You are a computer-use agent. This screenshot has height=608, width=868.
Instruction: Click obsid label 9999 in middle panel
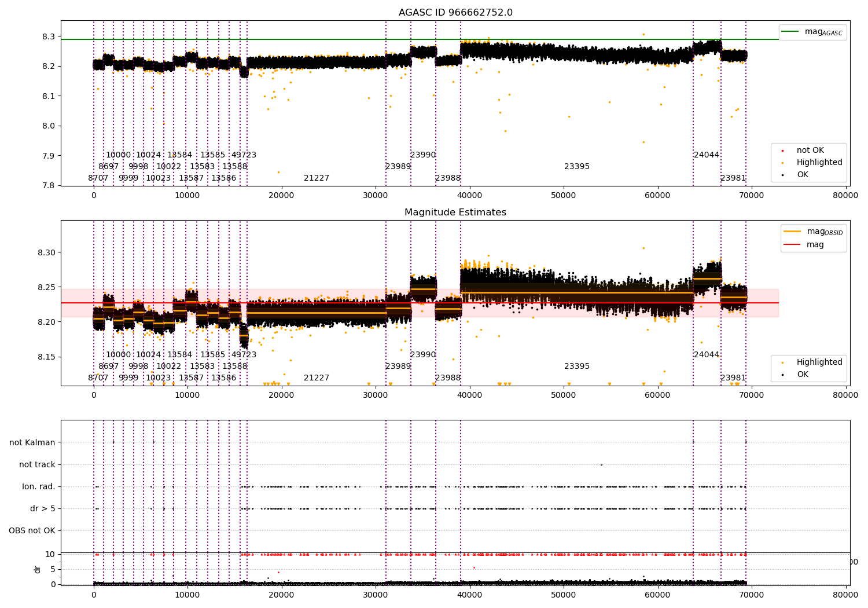click(x=128, y=378)
